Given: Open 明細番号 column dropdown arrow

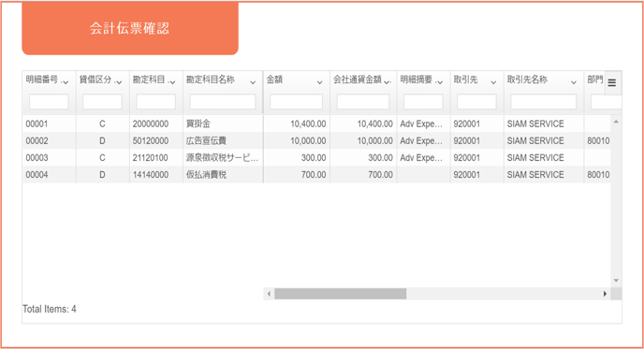Looking at the screenshot, I should point(66,82).
